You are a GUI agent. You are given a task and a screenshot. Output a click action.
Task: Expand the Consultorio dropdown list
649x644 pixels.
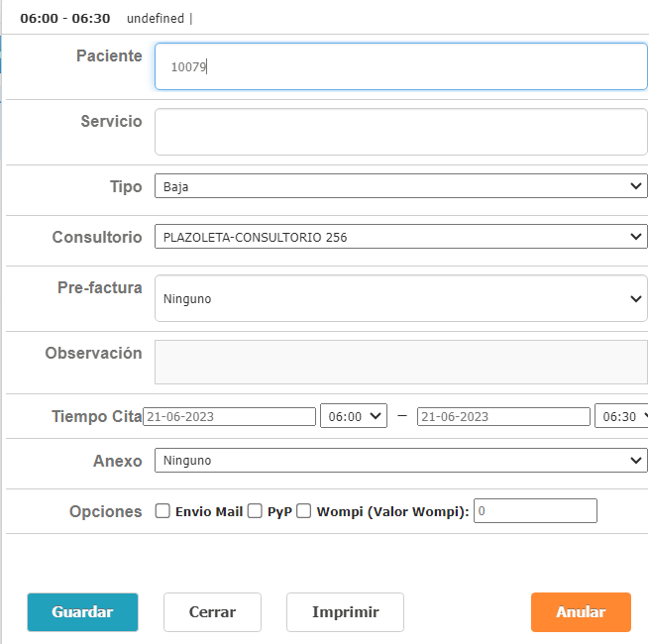[400, 237]
